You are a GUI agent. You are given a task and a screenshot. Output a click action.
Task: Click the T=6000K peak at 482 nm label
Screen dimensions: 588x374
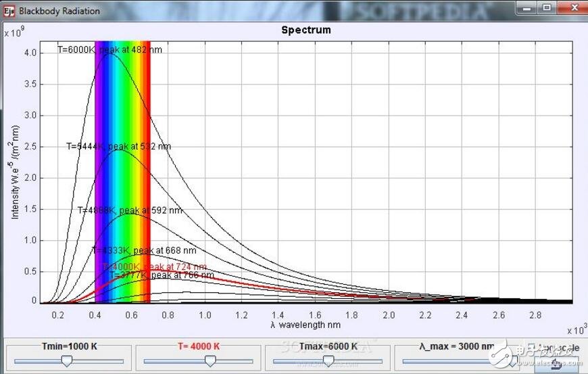[x=109, y=49]
